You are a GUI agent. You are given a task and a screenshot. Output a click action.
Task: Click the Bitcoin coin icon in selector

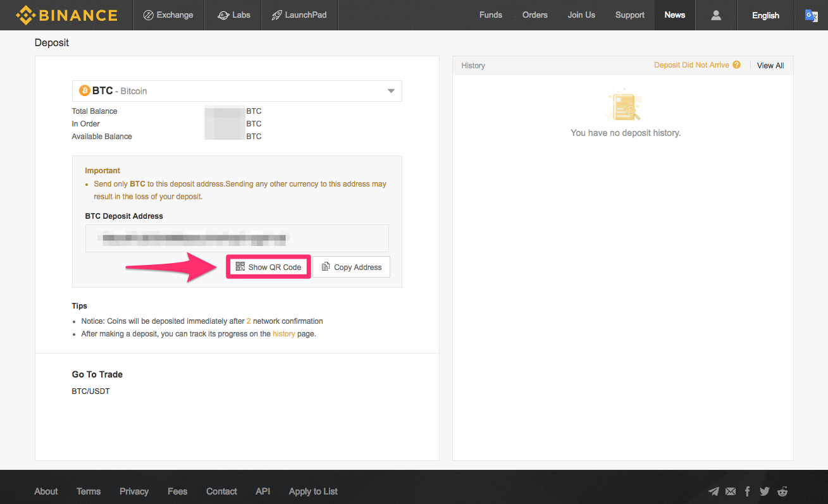[85, 91]
